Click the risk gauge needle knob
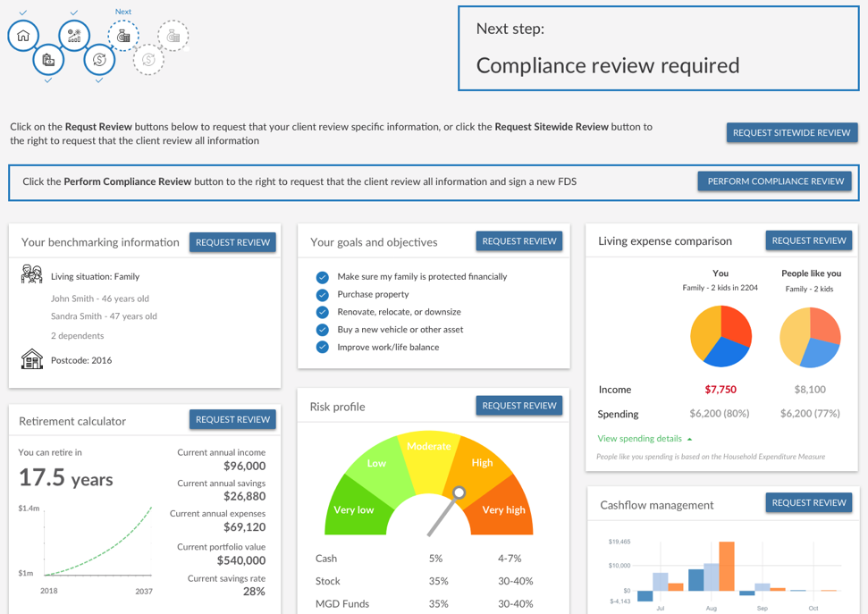This screenshot has height=614, width=868. click(459, 492)
